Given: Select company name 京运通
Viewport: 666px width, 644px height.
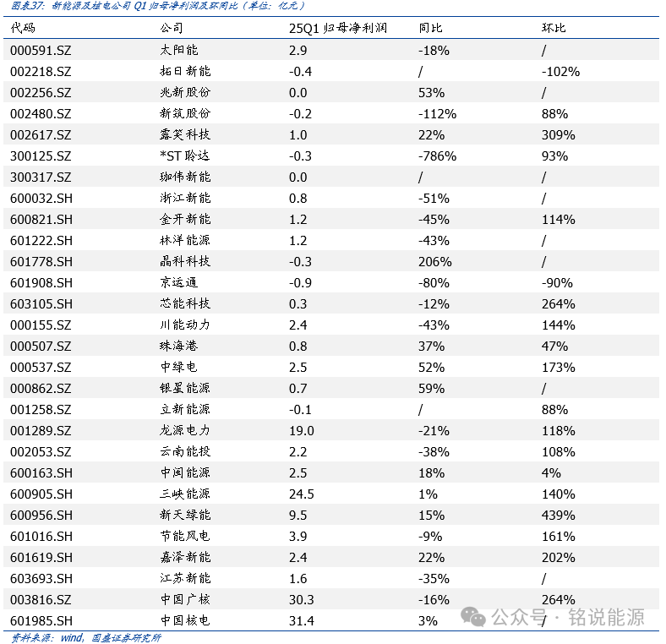Looking at the screenshot, I should [179, 283].
